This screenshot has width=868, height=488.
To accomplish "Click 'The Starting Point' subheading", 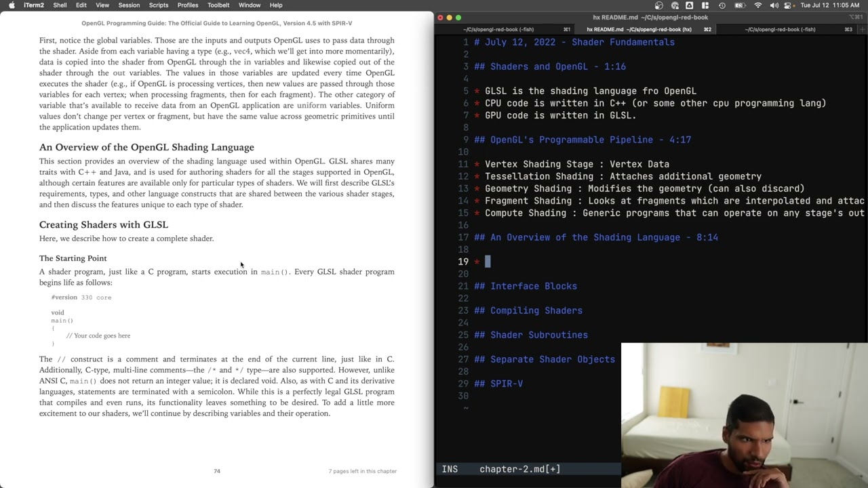I will click(x=73, y=258).
